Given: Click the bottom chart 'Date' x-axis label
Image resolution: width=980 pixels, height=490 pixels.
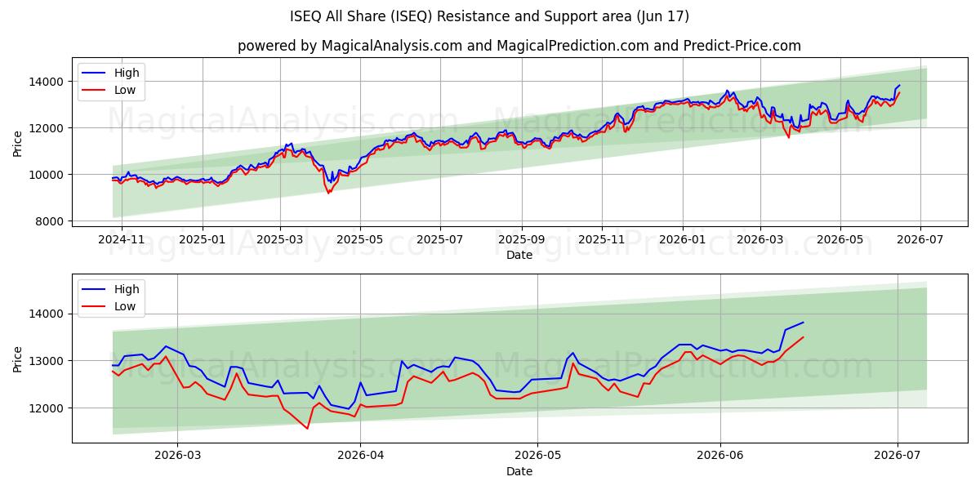Looking at the screenshot, I should (519, 471).
